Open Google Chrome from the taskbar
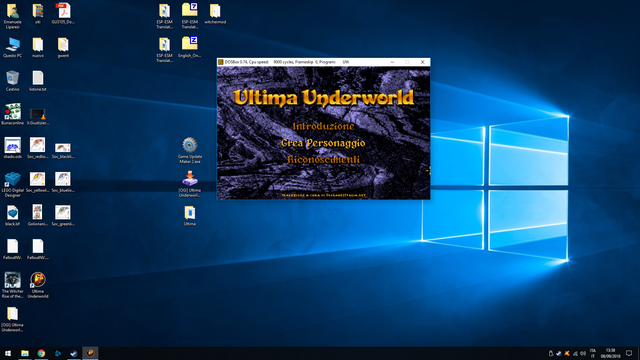This screenshot has width=640, height=360. 41,353
